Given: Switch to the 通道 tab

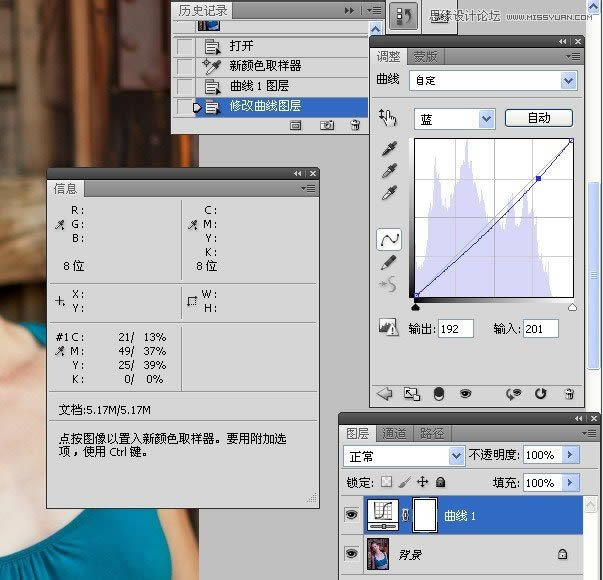Looking at the screenshot, I should coord(394,433).
